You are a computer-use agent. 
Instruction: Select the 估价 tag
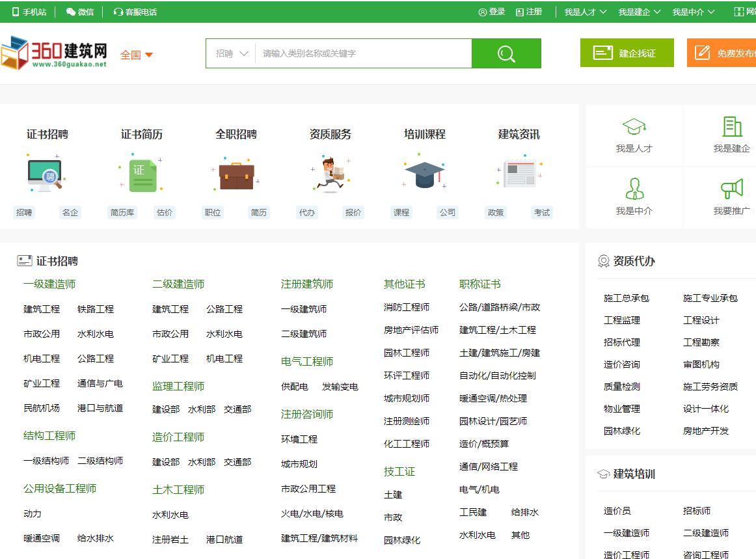pos(165,212)
